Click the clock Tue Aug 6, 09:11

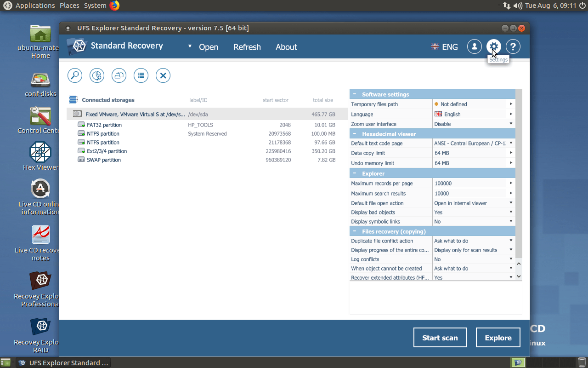coord(550,6)
